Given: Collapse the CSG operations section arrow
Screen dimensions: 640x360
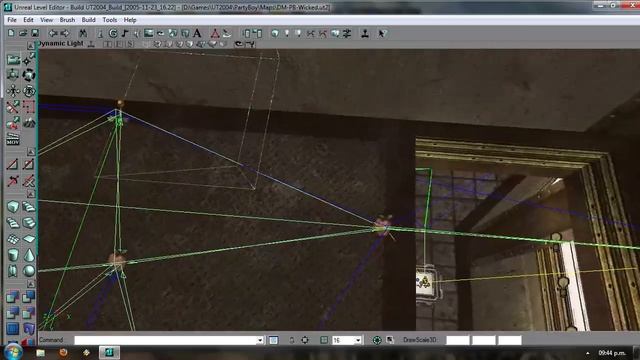Looking at the screenshot, I should [x=31, y=283].
